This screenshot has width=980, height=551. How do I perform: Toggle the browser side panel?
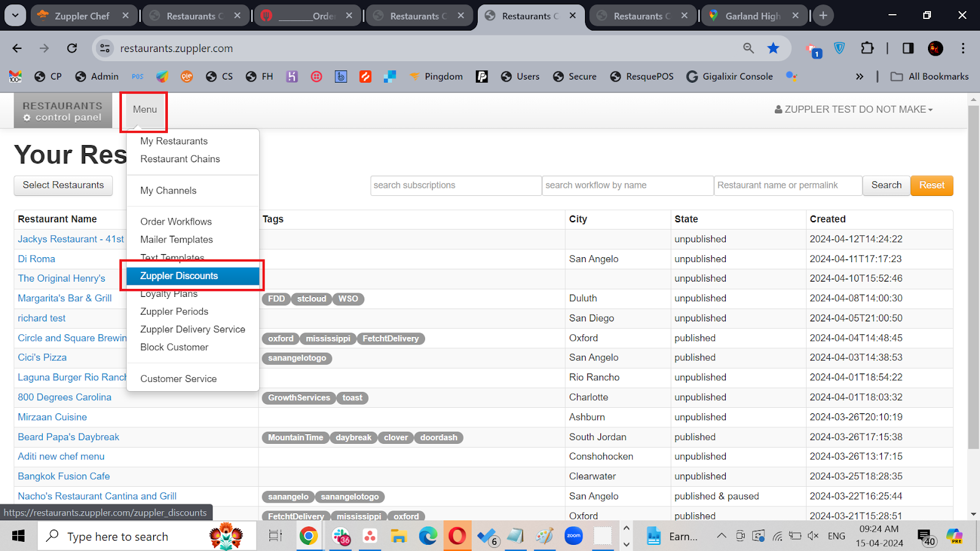click(x=908, y=48)
